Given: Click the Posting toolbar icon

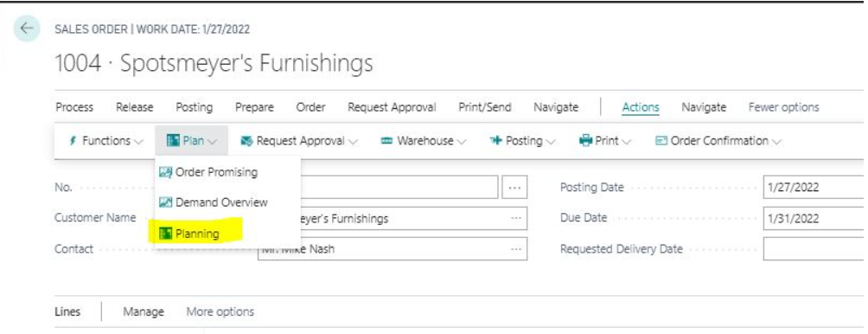Looking at the screenshot, I should click(495, 141).
